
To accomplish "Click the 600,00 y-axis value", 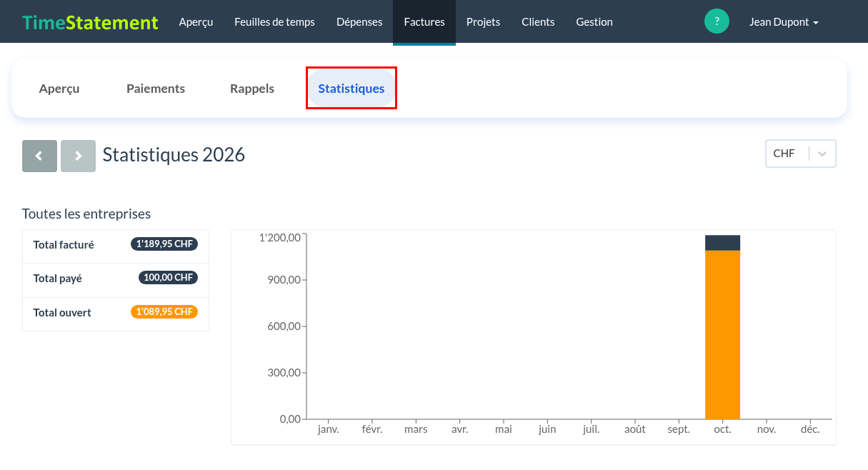I will point(284,326).
